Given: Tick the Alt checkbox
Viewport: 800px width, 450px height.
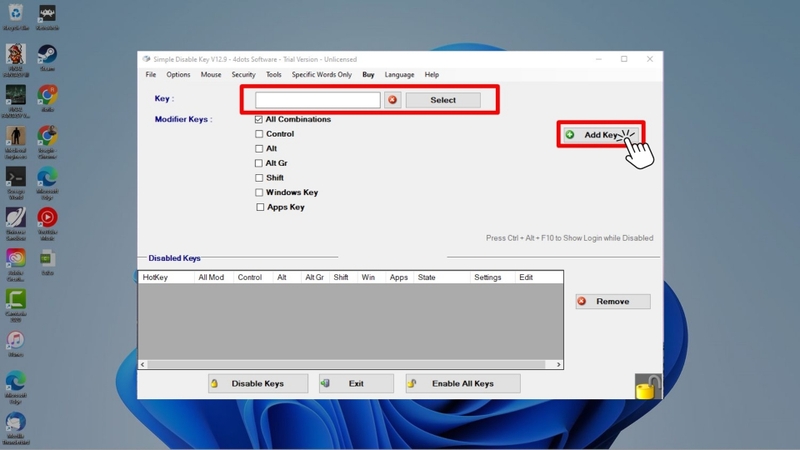Looking at the screenshot, I should [259, 148].
